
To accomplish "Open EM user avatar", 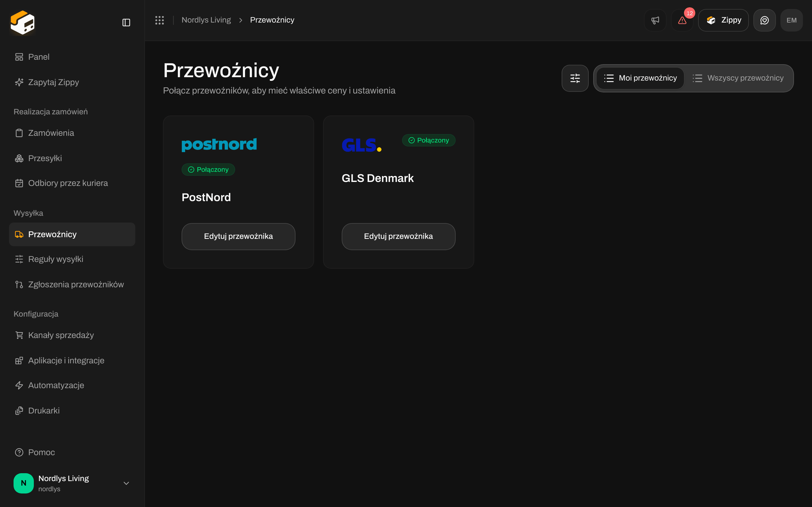I will coord(791,20).
